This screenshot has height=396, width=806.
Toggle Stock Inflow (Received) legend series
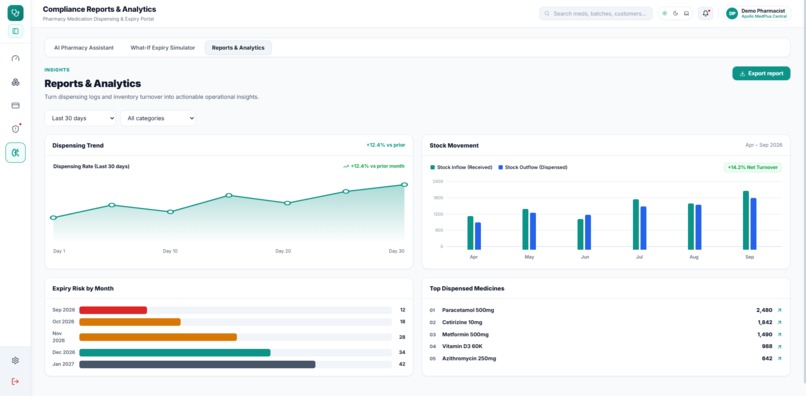461,167
